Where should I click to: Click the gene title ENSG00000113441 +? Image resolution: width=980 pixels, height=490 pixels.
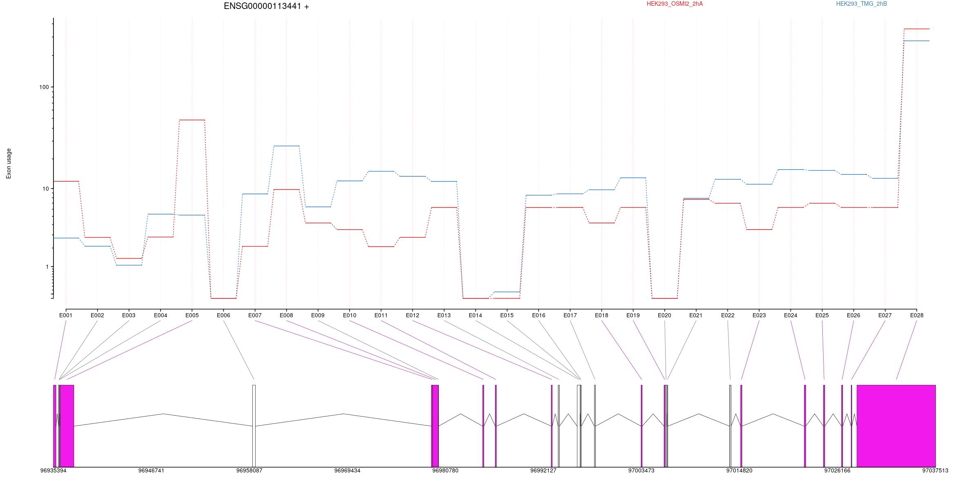click(x=266, y=6)
